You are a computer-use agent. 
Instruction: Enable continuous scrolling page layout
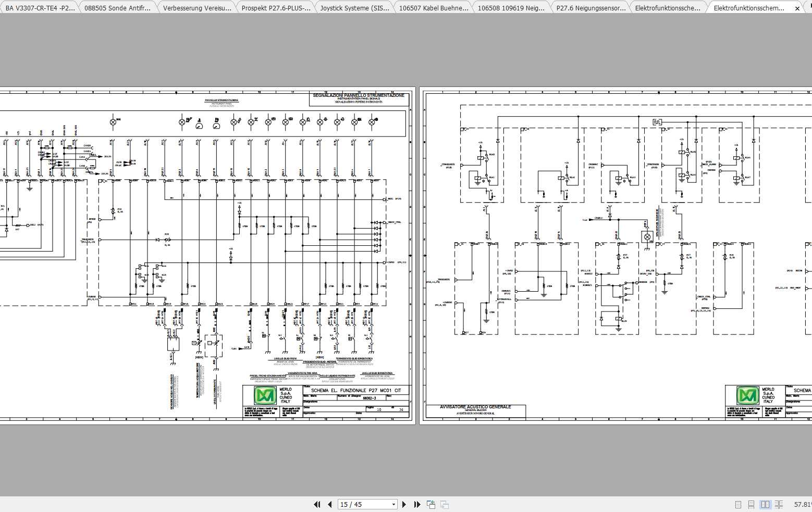(751, 504)
